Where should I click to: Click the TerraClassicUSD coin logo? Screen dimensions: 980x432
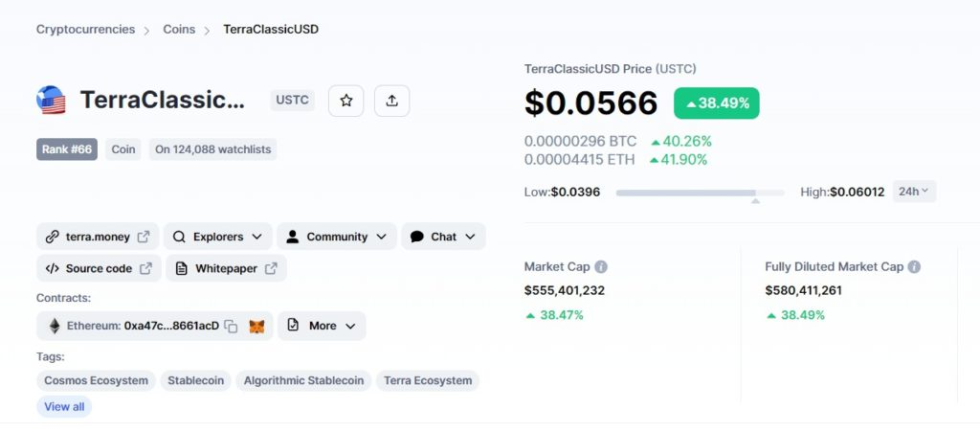tap(51, 101)
